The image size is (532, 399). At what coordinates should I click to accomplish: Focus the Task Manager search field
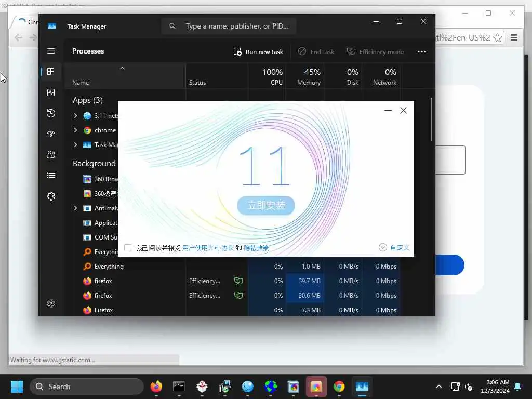229,26
